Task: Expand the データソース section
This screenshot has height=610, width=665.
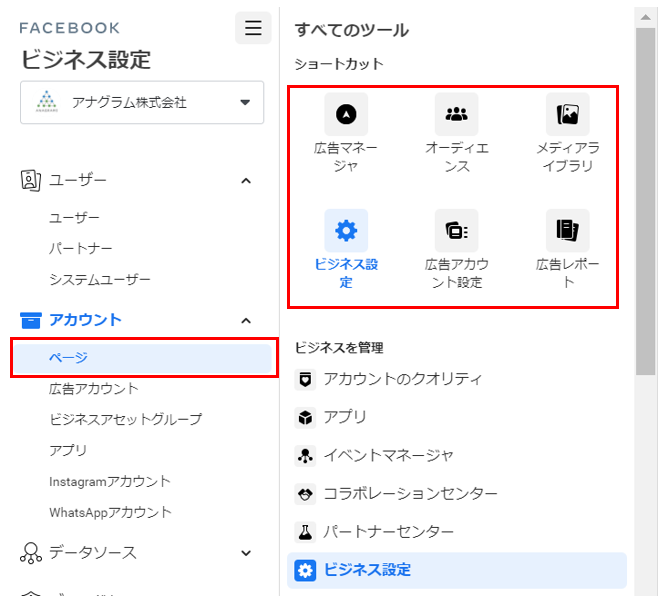Action: (x=246, y=552)
